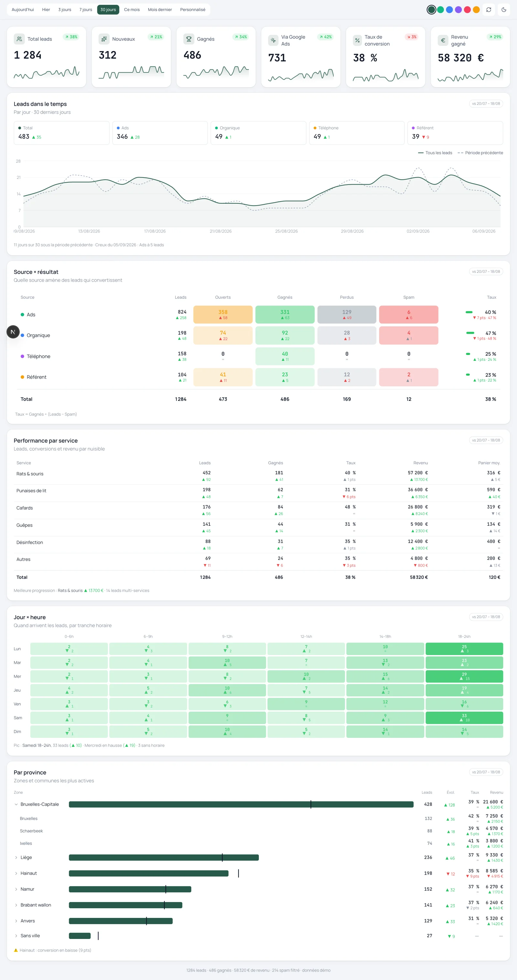Click the 3% downward trend badge
Image resolution: width=517 pixels, height=980 pixels.
pyautogui.click(x=411, y=37)
